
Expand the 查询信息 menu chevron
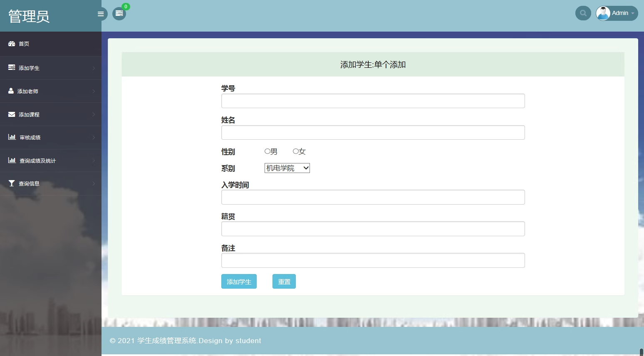pos(94,183)
